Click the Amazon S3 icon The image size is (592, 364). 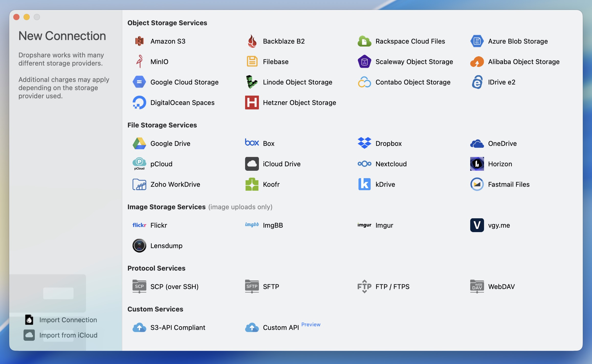pos(139,41)
